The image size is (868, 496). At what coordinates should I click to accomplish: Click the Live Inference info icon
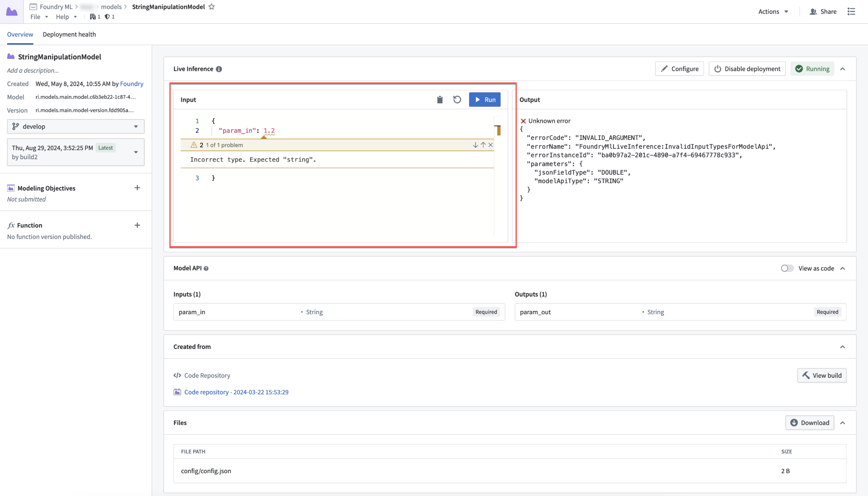[219, 69]
